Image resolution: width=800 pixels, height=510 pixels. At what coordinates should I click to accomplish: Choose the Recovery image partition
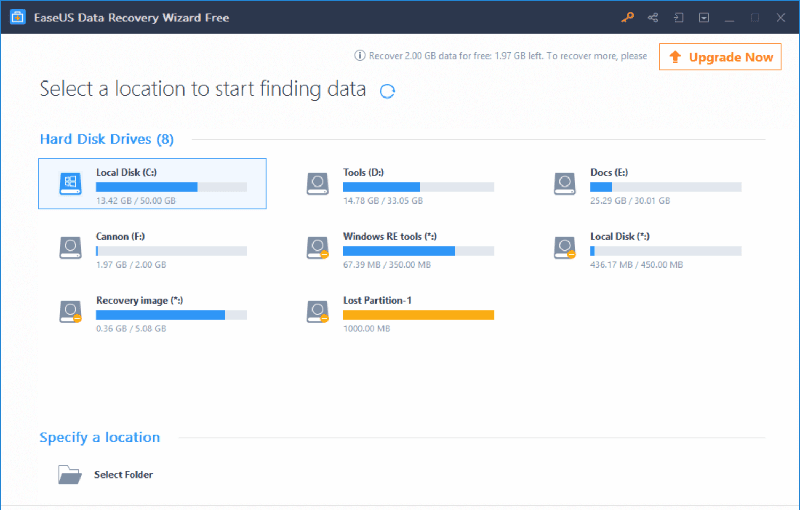pos(152,312)
